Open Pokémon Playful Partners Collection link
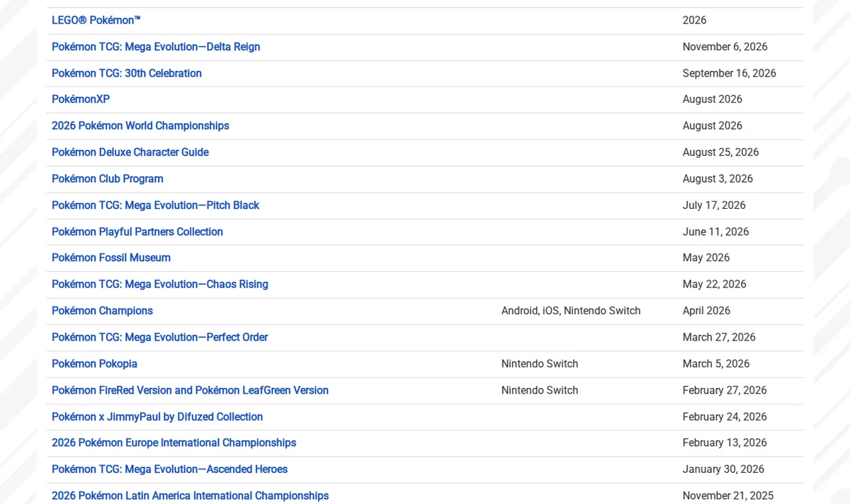 (137, 231)
